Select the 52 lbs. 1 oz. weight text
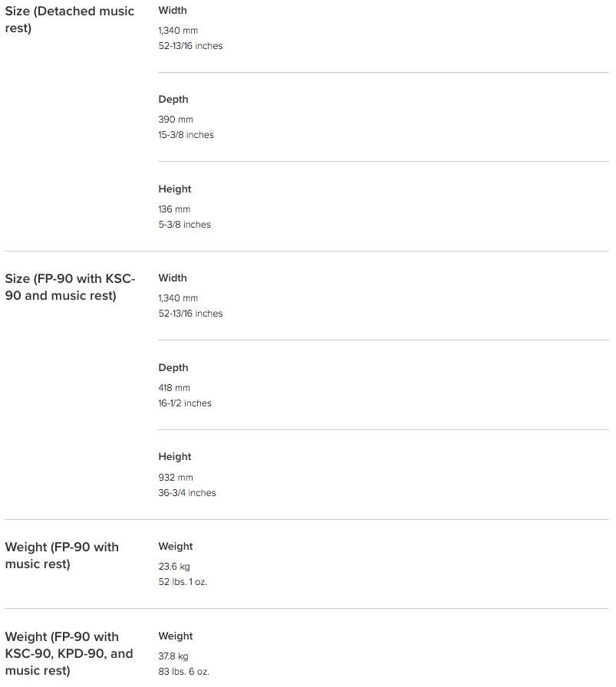 (183, 582)
